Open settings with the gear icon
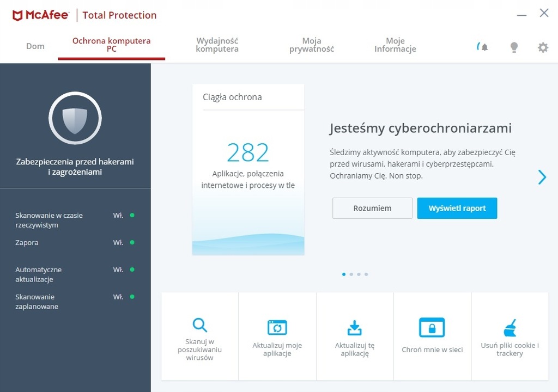 pos(543,47)
